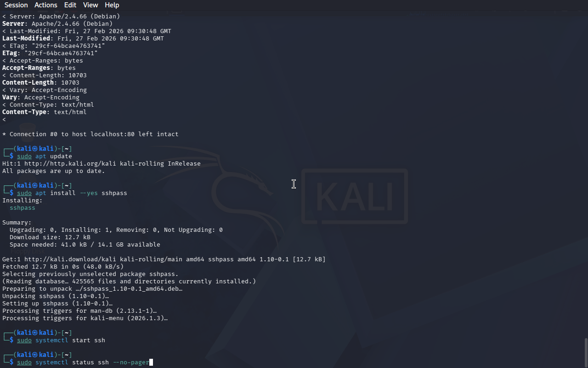
Task: Open the Session menu
Action: [16, 5]
